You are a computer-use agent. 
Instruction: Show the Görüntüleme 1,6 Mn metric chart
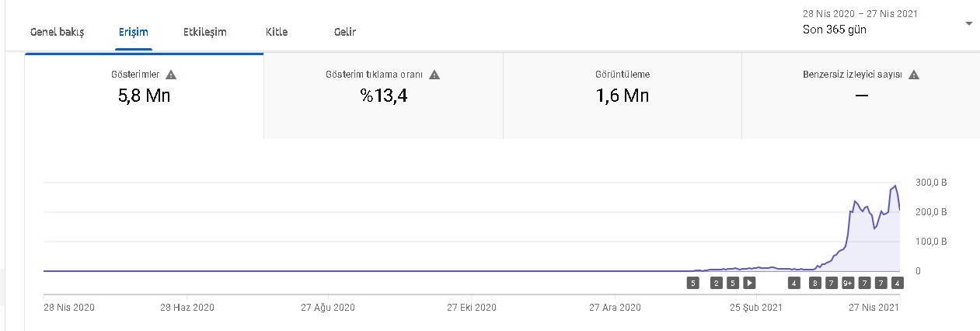622,96
